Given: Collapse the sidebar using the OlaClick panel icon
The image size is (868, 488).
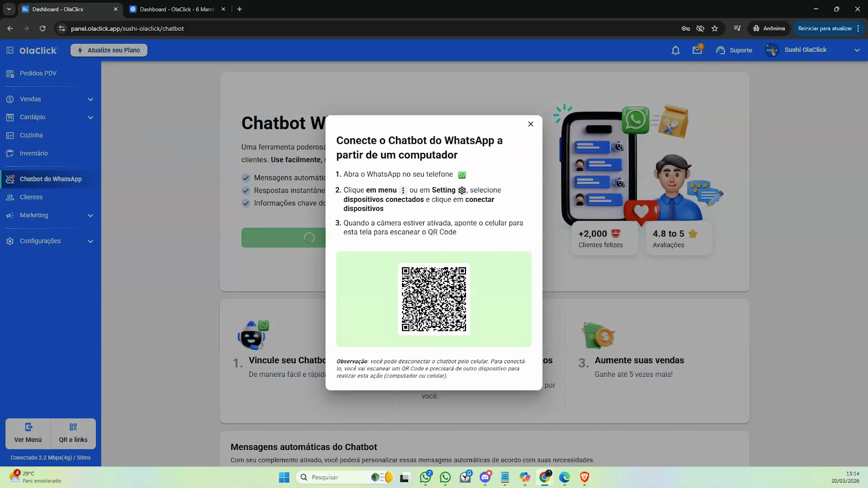Looking at the screenshot, I should (x=10, y=50).
